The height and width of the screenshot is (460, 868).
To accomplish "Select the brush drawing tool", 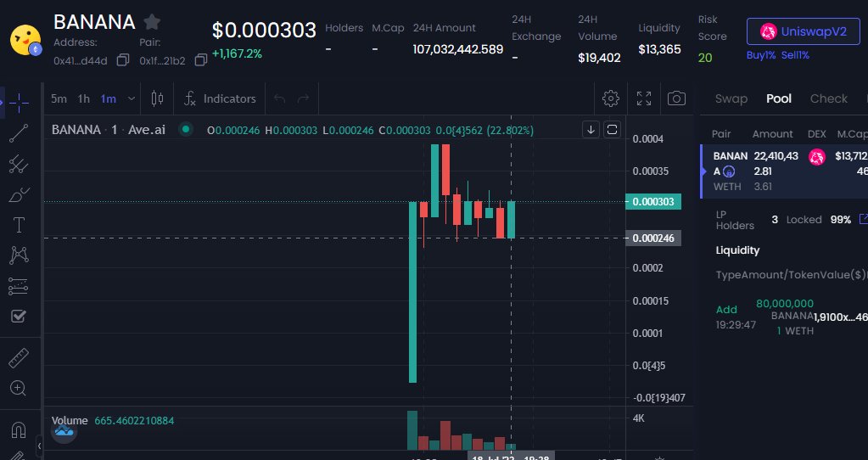I will click(19, 195).
